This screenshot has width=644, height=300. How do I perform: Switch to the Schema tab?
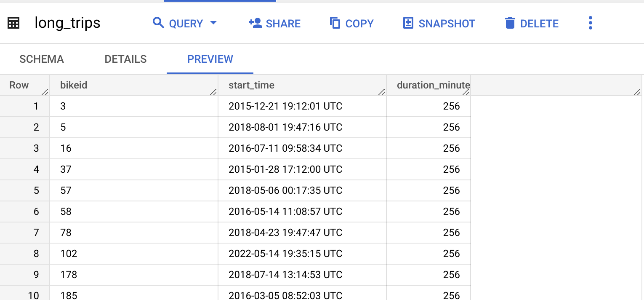[x=42, y=59]
